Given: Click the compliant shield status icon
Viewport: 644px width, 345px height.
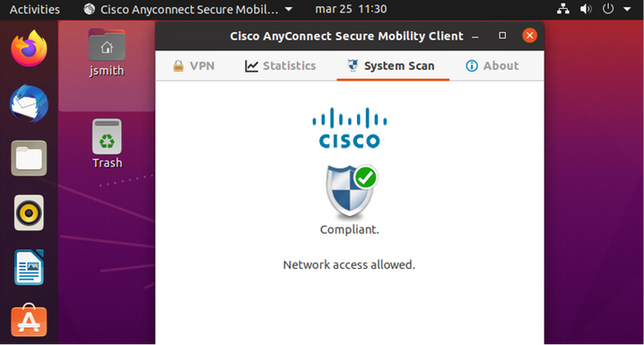Looking at the screenshot, I should click(x=352, y=192).
